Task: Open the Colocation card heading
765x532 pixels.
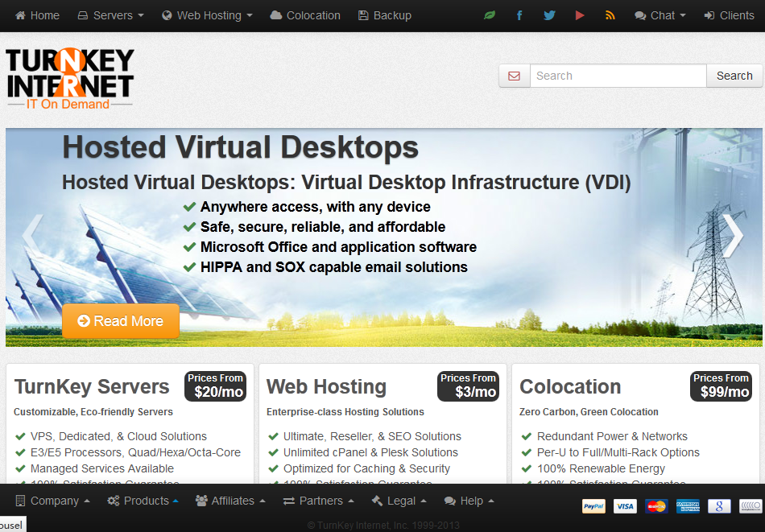Action: (570, 386)
